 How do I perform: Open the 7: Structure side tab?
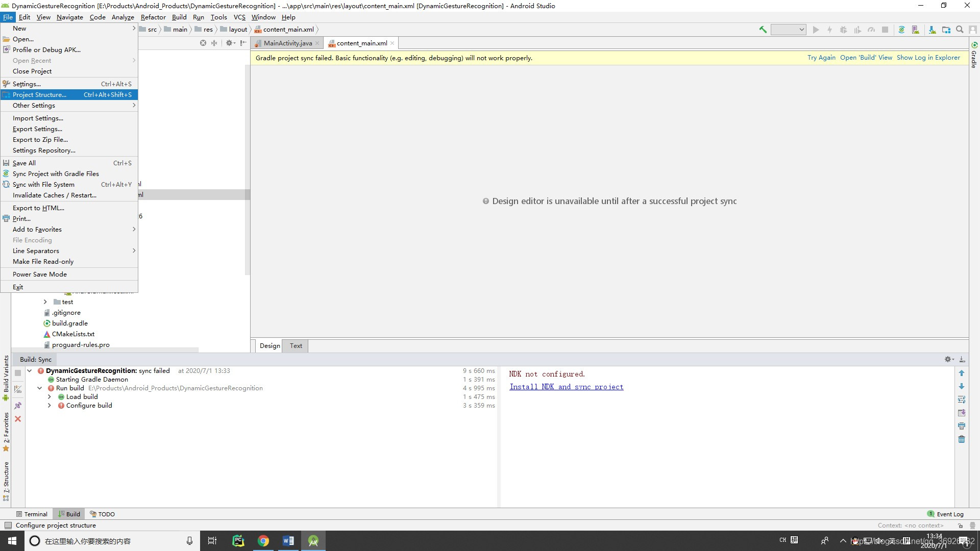(6, 481)
